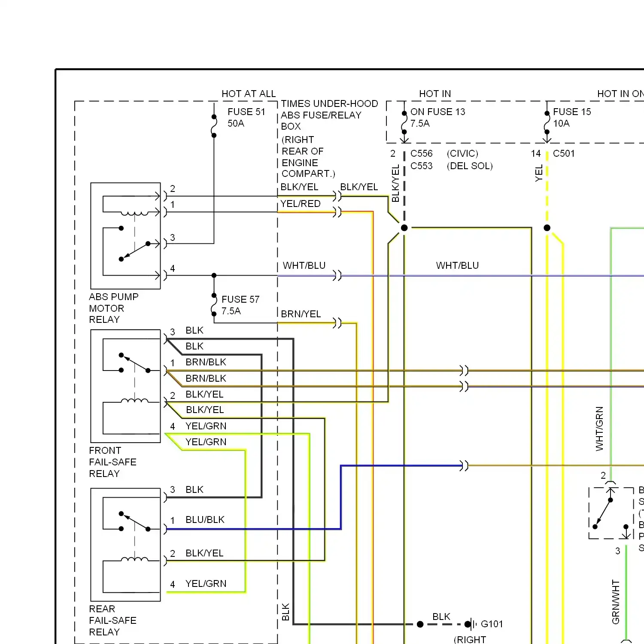
Task: Click the "FUSE 57" label
Action: click(x=240, y=299)
